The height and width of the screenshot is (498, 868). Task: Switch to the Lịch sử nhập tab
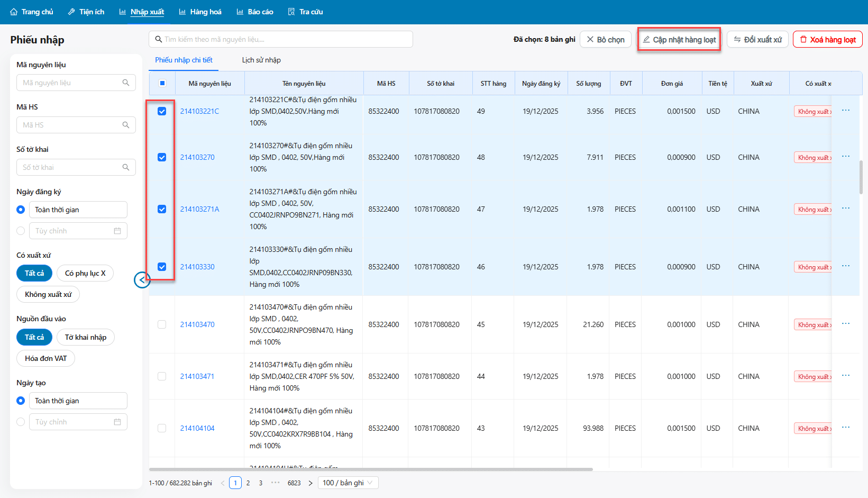(261, 60)
